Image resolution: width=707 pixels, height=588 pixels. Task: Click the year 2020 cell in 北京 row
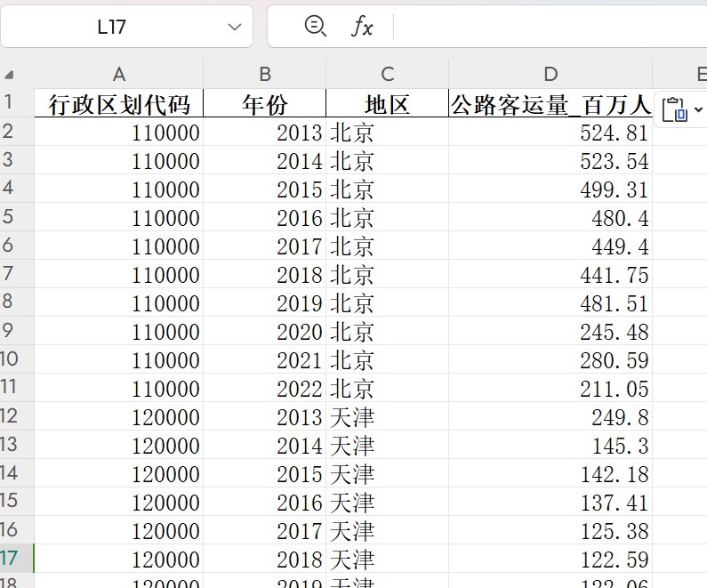[265, 331]
